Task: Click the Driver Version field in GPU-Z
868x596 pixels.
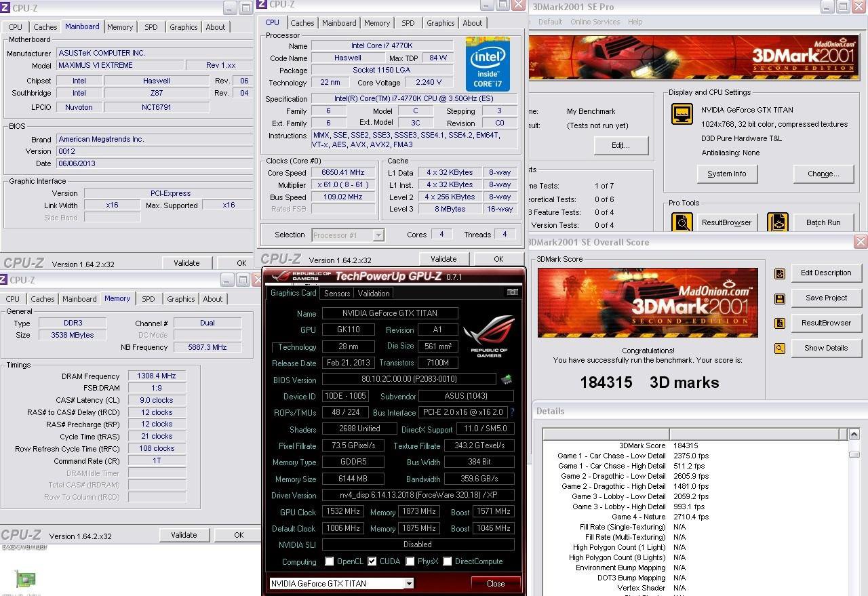Action: [418, 496]
